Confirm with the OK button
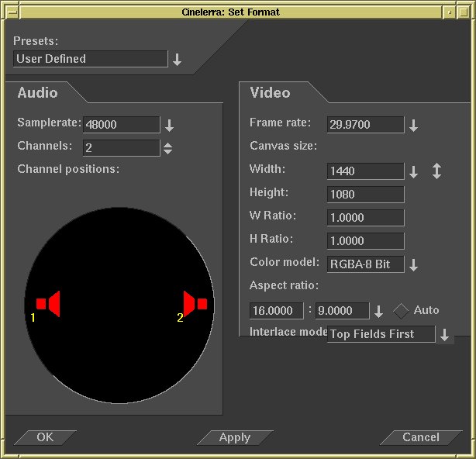This screenshot has height=459, width=476. pyautogui.click(x=45, y=437)
